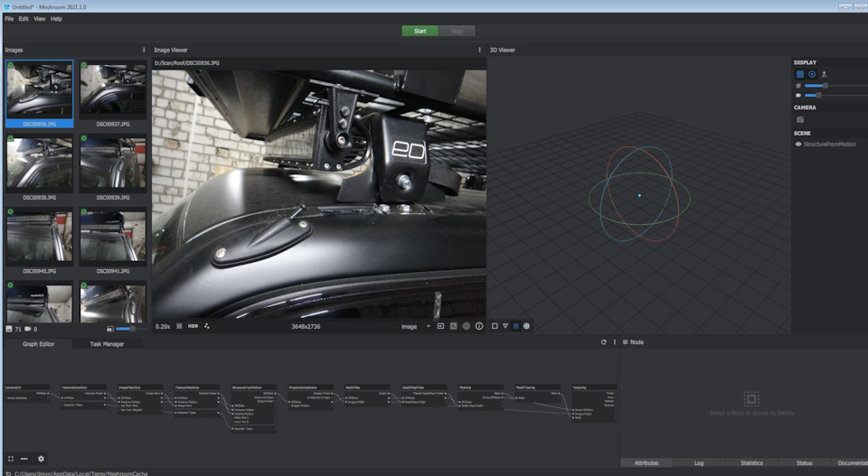Select the Texturing node
Screen dimensions: 868x476
coord(595,404)
